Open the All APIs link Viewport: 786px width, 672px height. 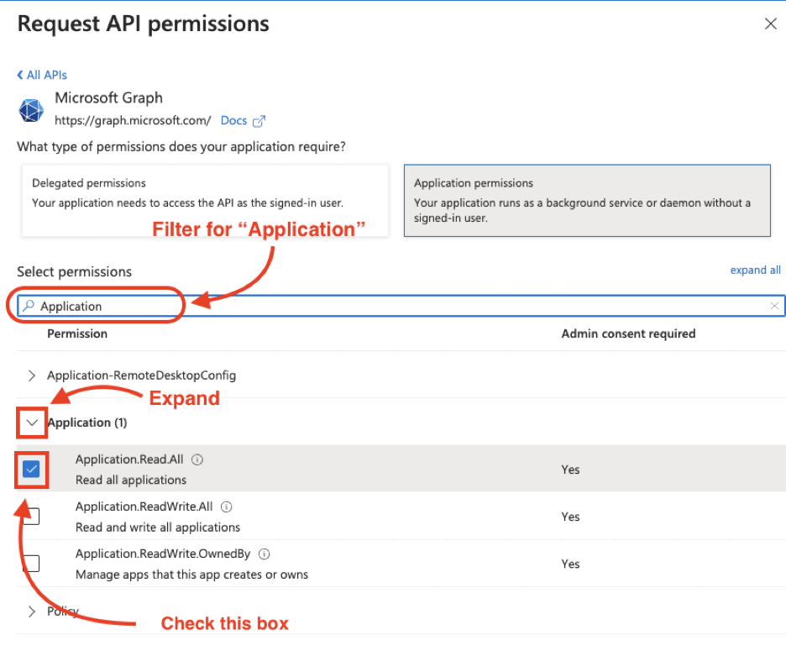45,74
